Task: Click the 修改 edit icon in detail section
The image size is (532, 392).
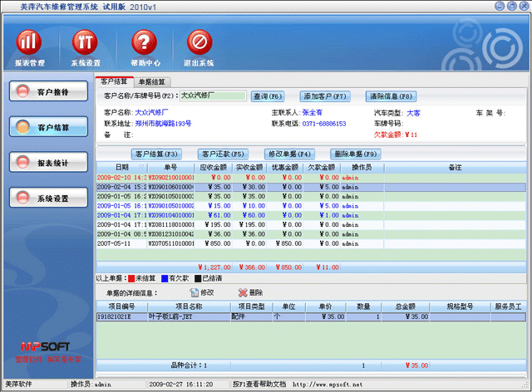Action: pos(195,292)
